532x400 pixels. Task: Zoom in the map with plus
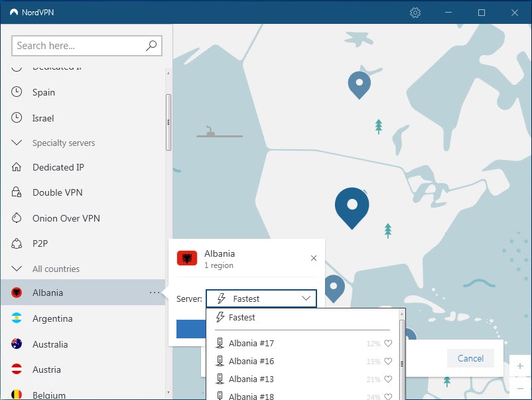point(520,366)
